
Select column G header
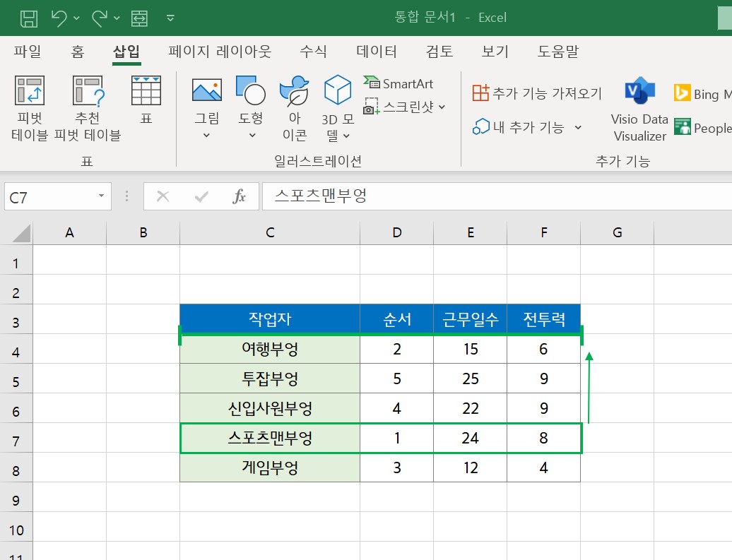[617, 232]
